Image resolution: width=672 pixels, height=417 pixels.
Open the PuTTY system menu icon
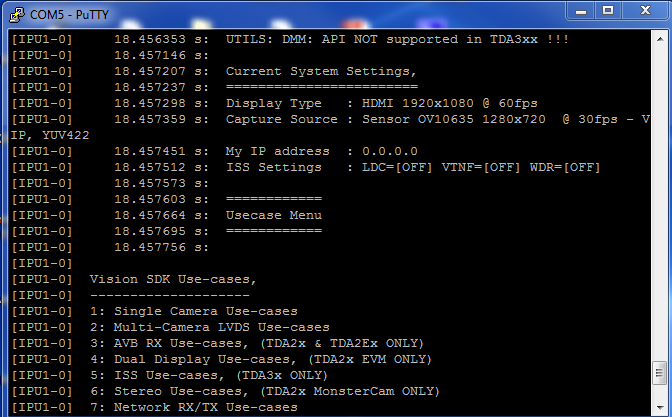tap(17, 15)
